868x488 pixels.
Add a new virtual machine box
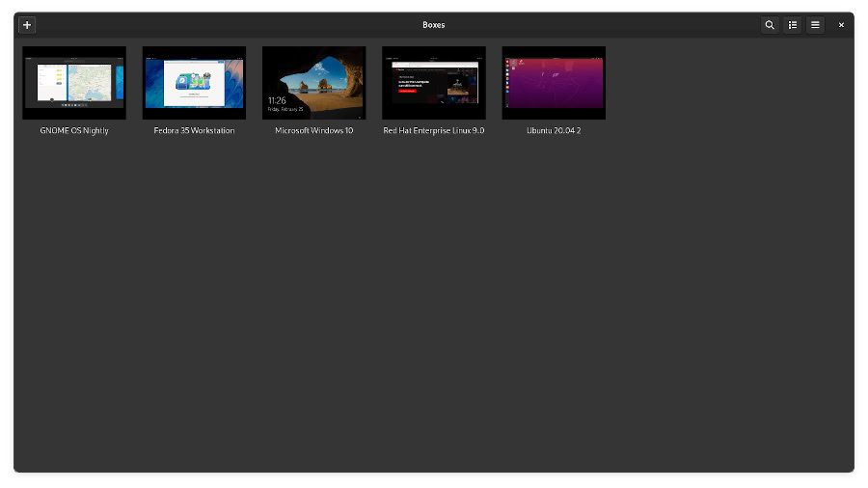[27, 25]
